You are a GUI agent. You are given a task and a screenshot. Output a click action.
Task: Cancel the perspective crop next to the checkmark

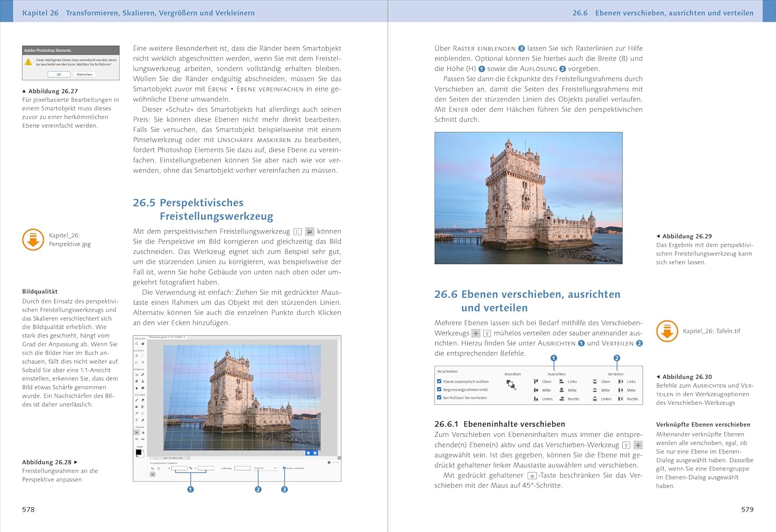(x=315, y=453)
